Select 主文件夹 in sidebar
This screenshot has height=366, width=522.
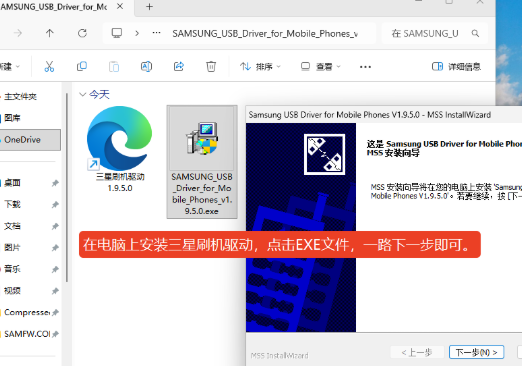pyautogui.click(x=20, y=97)
